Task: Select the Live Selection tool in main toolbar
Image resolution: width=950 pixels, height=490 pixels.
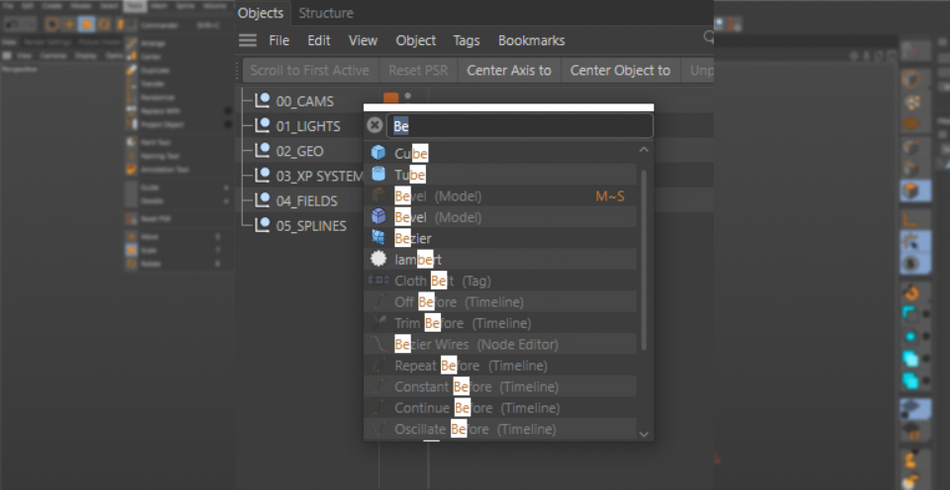Action: [52, 24]
